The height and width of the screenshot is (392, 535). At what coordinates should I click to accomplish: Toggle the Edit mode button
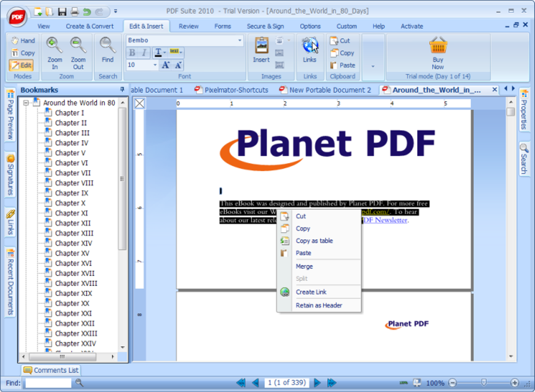(x=21, y=65)
